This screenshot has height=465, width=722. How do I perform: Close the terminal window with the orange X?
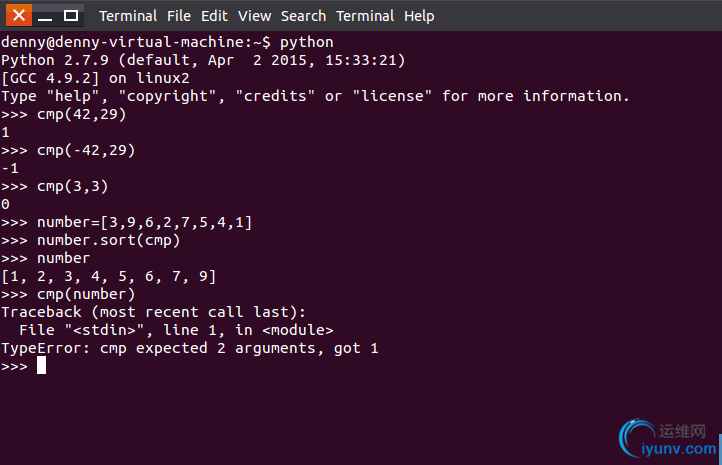[x=18, y=15]
